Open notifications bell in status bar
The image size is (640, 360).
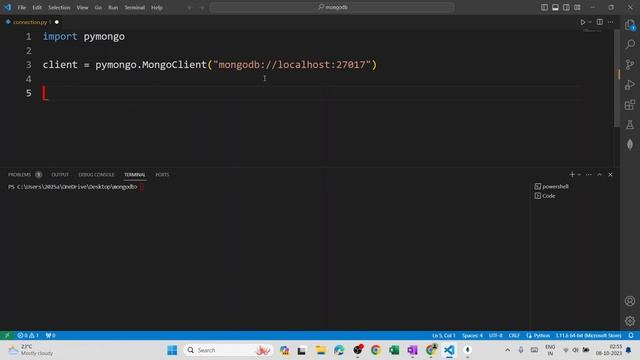coord(631,336)
